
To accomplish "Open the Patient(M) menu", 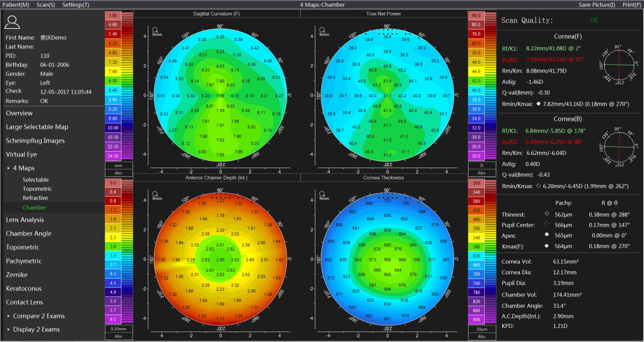I will (15, 4).
